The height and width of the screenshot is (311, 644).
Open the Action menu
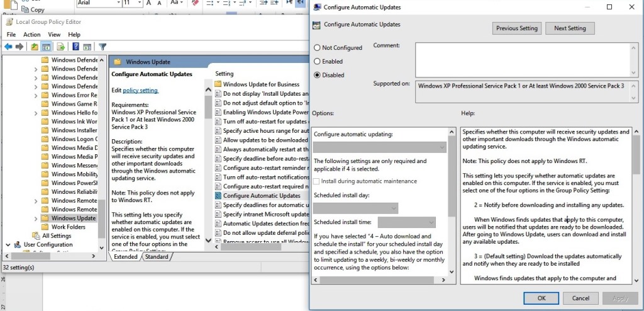coord(31,35)
